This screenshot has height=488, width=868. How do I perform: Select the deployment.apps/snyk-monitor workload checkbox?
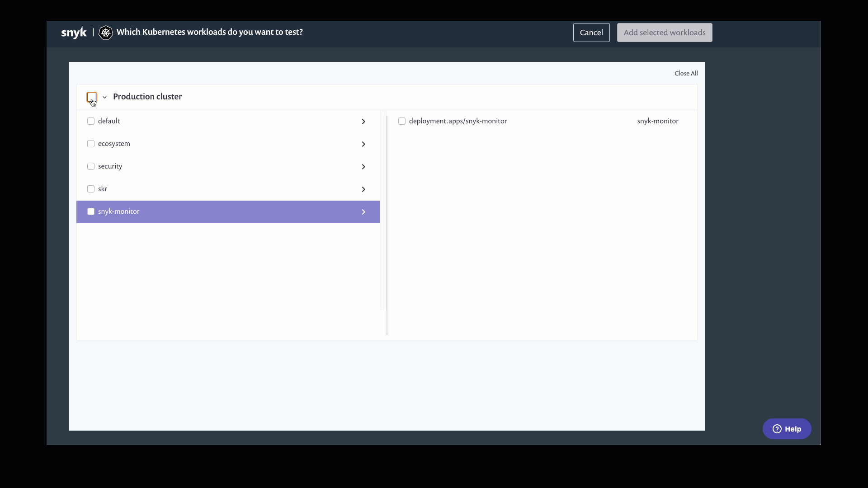[402, 121]
